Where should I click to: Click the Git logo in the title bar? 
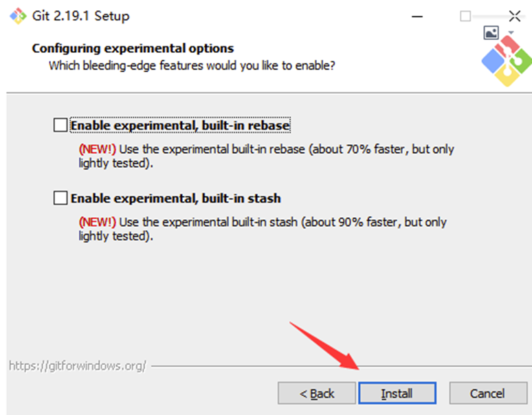17,15
